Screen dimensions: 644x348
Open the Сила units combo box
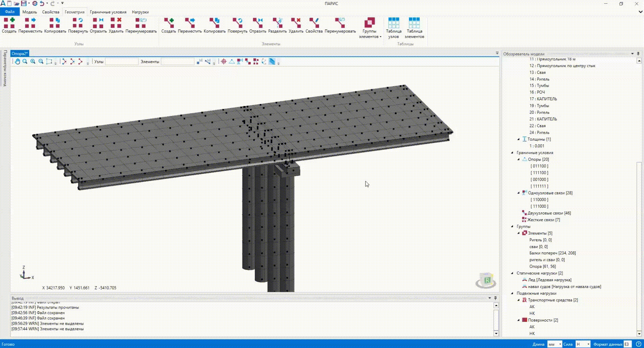583,344
